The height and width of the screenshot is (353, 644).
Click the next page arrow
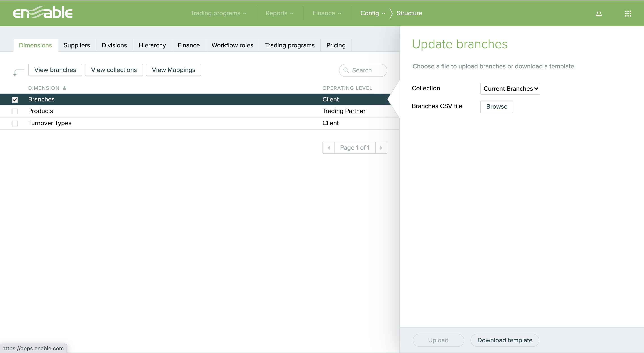pos(381,148)
